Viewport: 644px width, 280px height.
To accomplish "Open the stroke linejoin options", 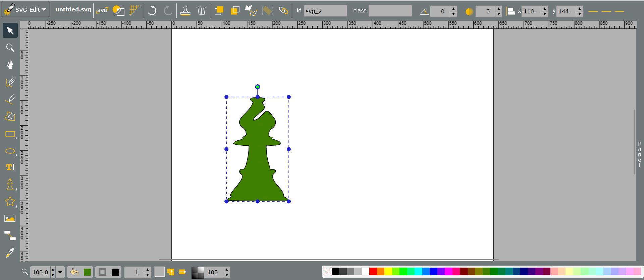I will coord(171,272).
